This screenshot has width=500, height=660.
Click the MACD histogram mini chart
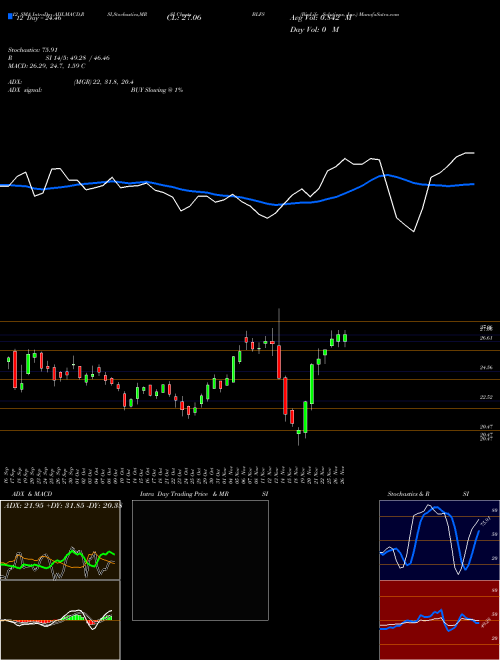tap(60, 620)
